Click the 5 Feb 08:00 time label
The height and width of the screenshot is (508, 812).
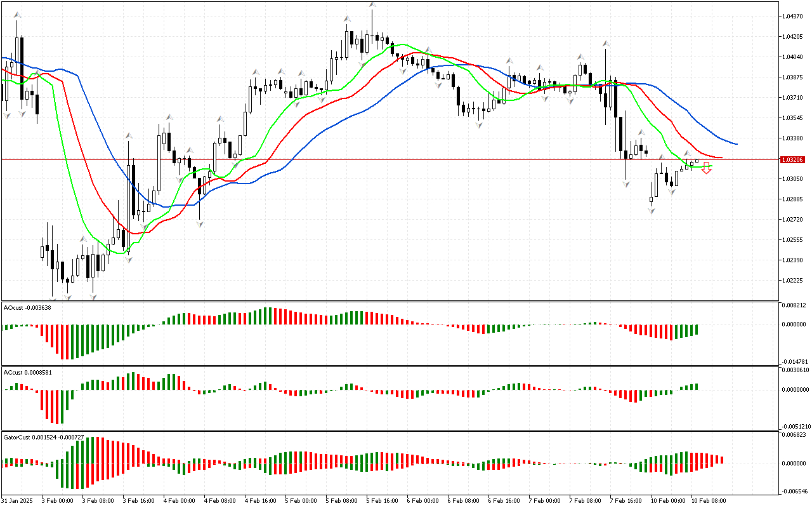click(341, 500)
